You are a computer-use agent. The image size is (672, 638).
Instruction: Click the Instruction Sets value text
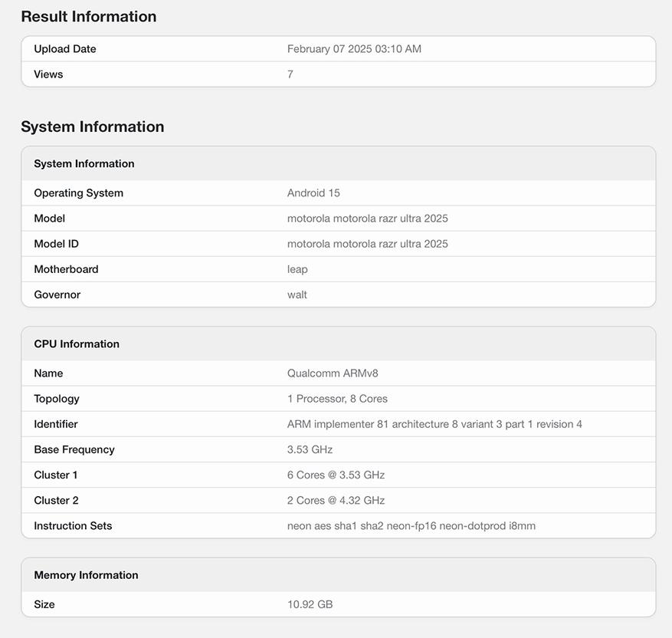411,526
